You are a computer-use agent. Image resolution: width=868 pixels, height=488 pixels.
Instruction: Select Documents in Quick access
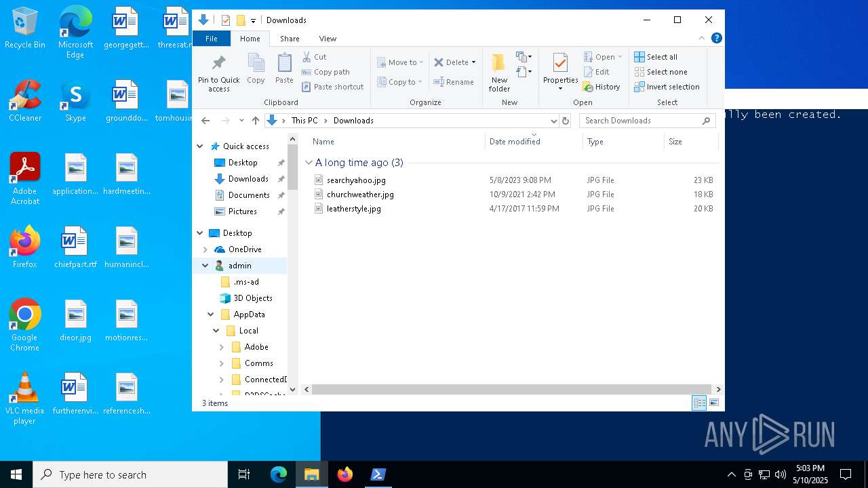[248, 195]
